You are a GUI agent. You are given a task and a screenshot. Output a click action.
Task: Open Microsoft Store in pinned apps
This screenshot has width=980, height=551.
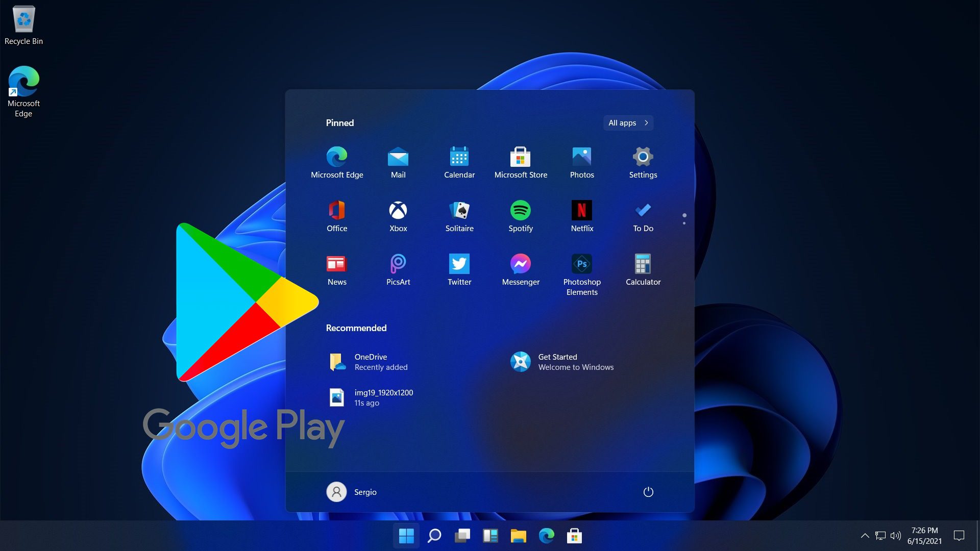(521, 162)
